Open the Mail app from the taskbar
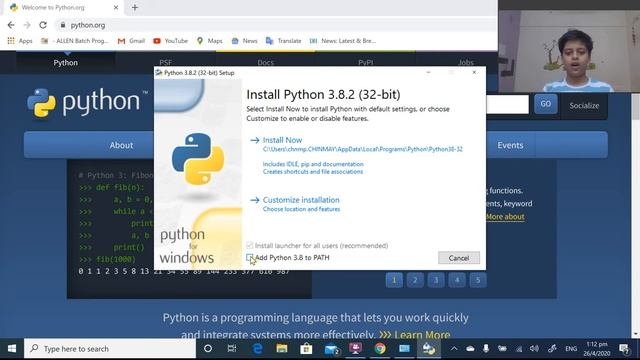Viewport: 640px width, 360px height. tap(331, 349)
